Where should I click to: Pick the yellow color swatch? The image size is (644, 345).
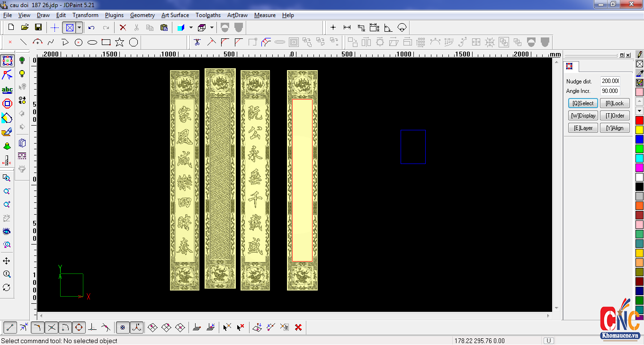click(639, 129)
